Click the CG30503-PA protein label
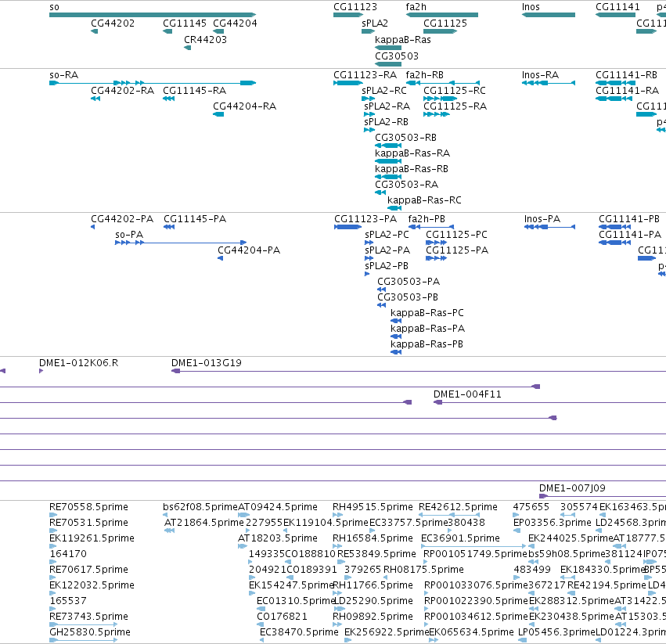Viewport: 666px width, 644px height. click(x=409, y=282)
